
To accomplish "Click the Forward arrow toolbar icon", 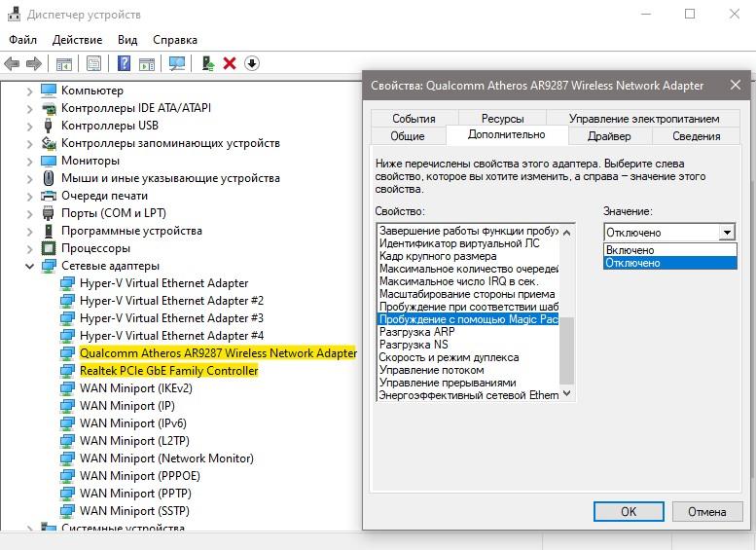I will coord(34,63).
